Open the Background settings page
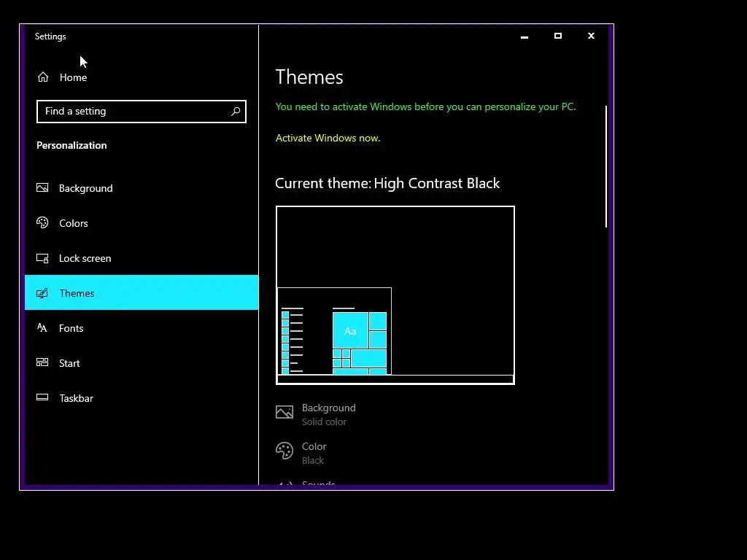This screenshot has height=560, width=747. pos(142,188)
